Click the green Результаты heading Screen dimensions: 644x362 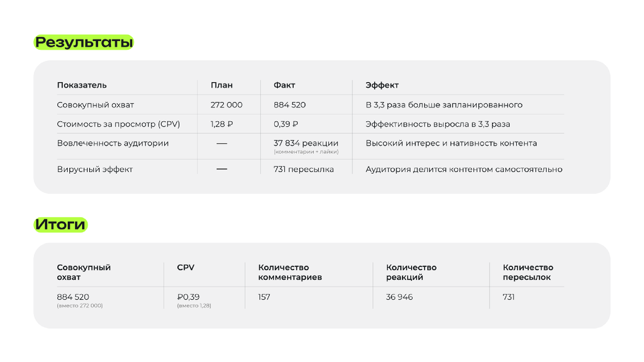click(84, 42)
